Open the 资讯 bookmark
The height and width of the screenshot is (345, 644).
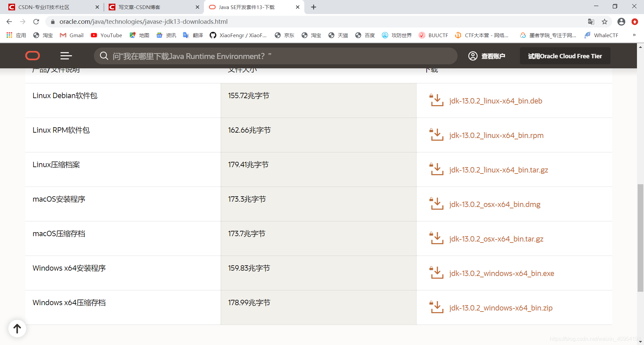166,35
